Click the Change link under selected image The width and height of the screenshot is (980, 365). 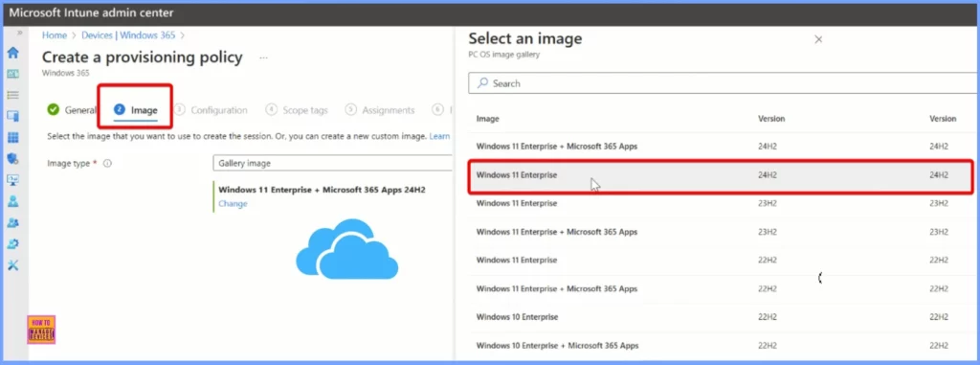click(x=233, y=203)
